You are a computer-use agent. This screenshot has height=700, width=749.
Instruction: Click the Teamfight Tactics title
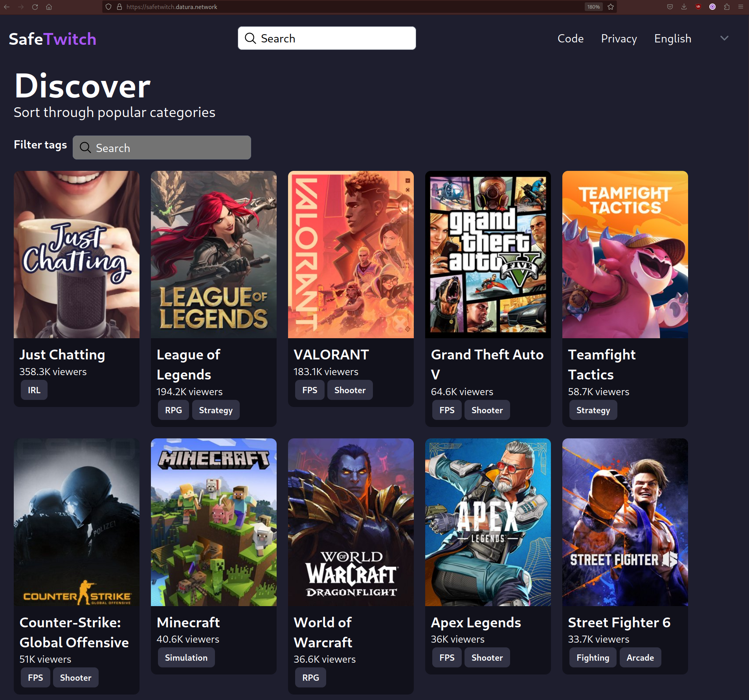click(x=602, y=365)
